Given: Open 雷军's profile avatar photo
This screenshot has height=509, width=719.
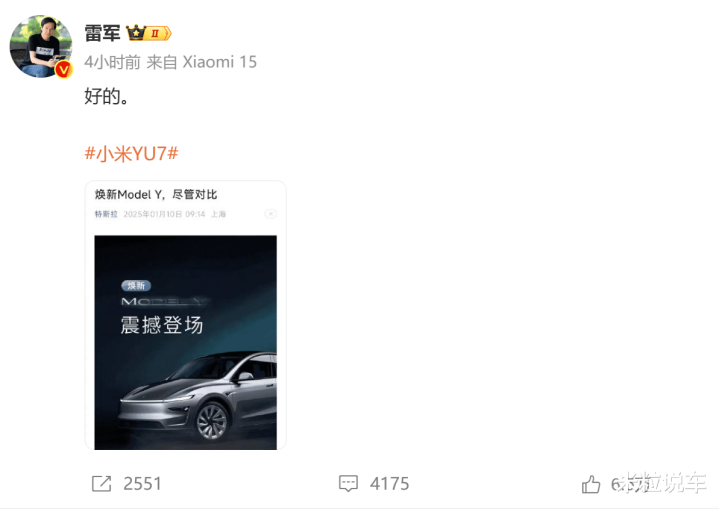Looking at the screenshot, I should 41,46.
